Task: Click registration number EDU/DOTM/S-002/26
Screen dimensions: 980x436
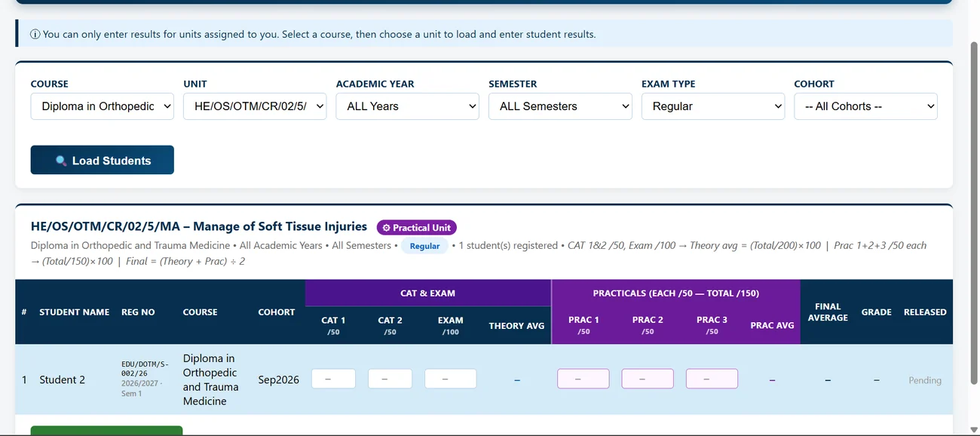Action: point(145,368)
